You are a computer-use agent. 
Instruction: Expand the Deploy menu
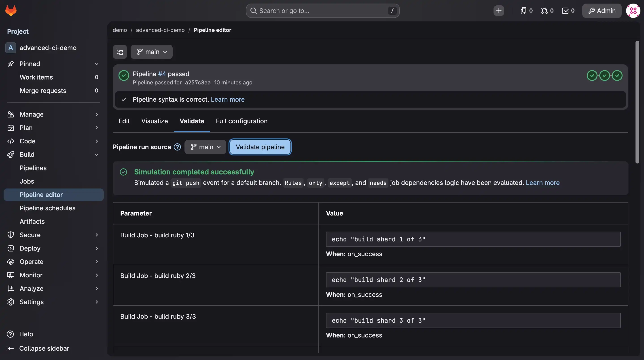(x=97, y=248)
